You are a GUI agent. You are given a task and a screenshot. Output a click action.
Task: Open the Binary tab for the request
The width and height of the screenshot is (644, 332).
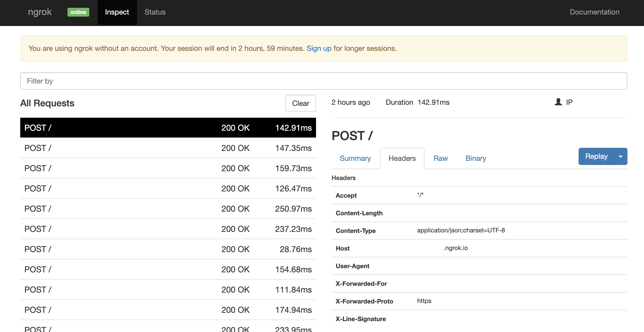[x=476, y=158]
